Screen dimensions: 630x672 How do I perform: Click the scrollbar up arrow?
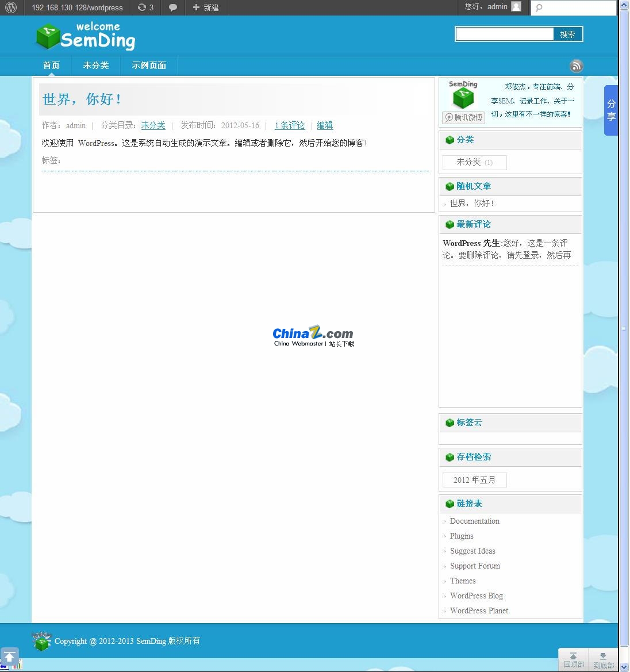click(x=624, y=5)
